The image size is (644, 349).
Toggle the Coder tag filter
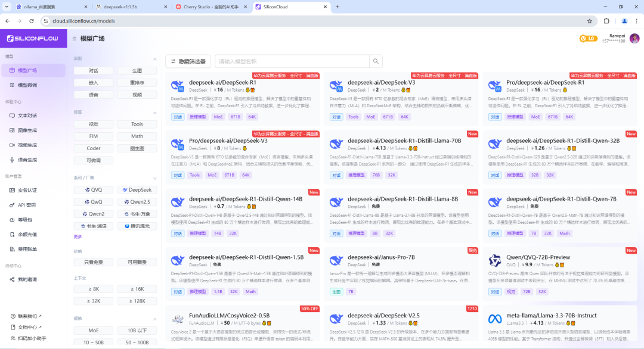93,148
